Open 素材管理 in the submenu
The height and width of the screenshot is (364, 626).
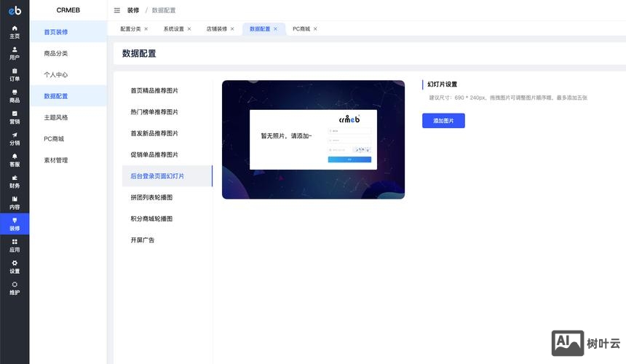pyautogui.click(x=68, y=160)
